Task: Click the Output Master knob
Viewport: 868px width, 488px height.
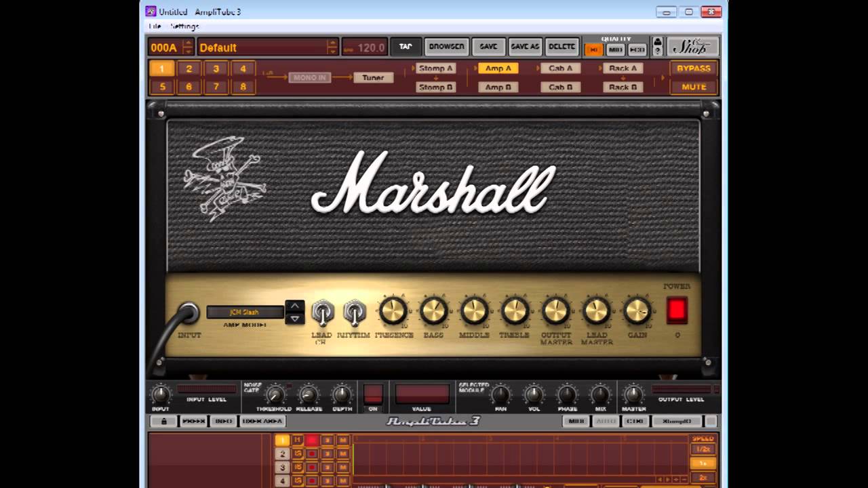Action: [556, 311]
